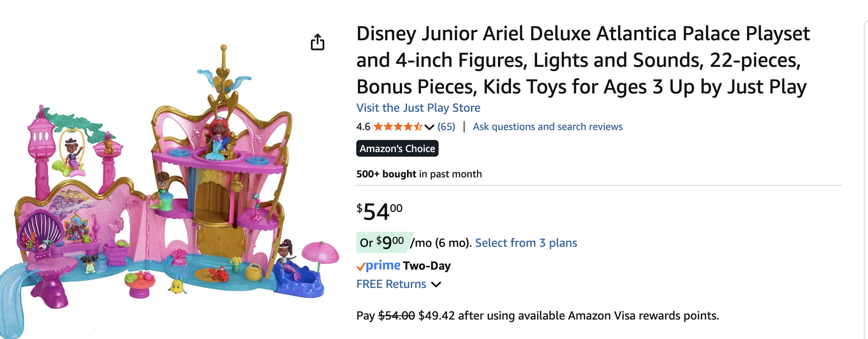Click Ask questions and search reviews
Screen dimensions: 868x339
tap(547, 127)
